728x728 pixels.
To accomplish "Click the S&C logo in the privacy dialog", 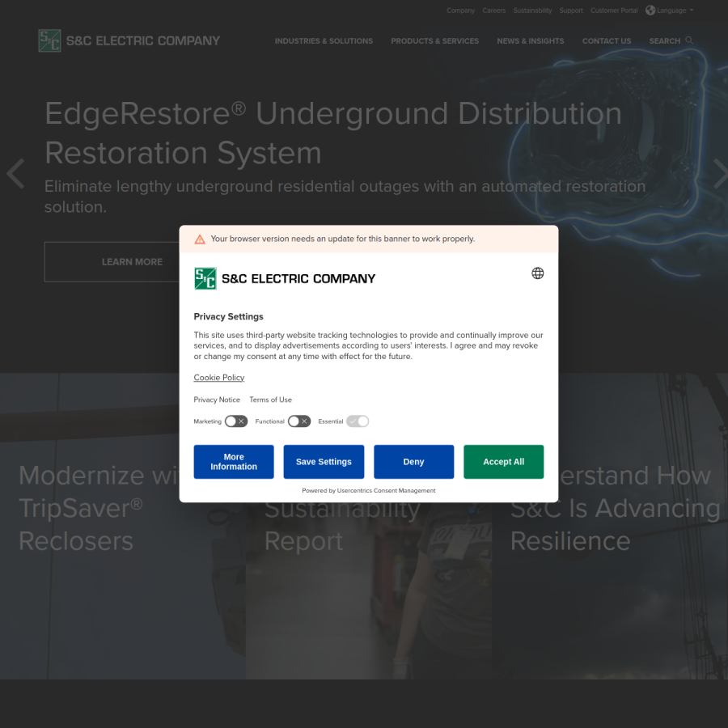I will pos(285,278).
